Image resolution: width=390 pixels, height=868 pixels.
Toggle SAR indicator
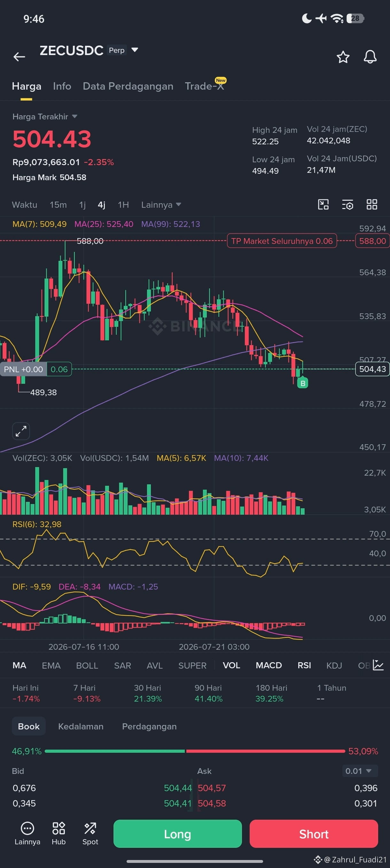122,665
